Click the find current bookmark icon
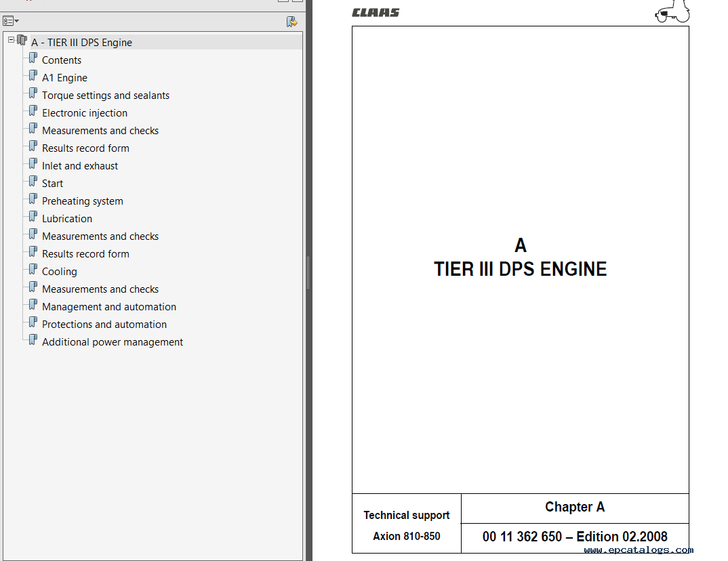The height and width of the screenshot is (561, 728). [291, 22]
